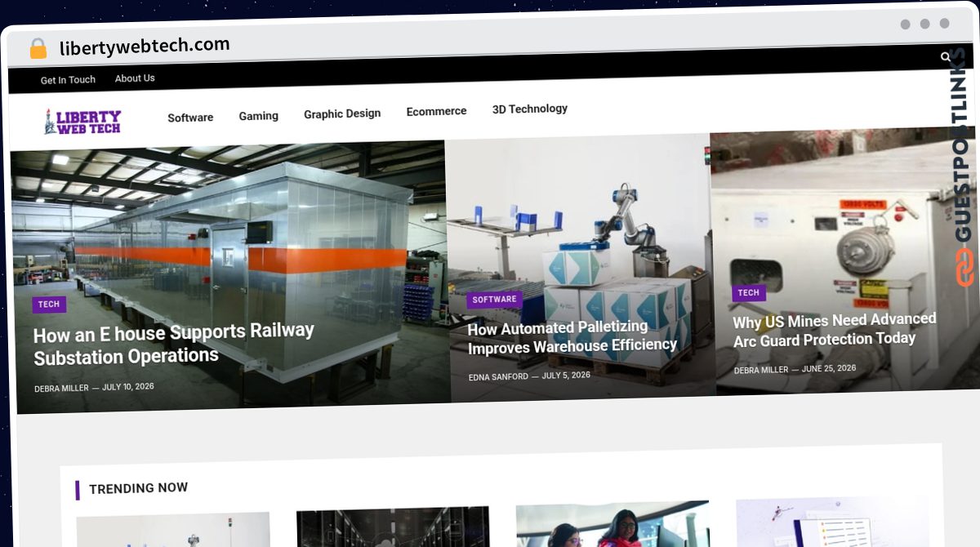Viewport: 980px width, 547px height.
Task: Click the TECH tag on E house article
Action: 49,305
